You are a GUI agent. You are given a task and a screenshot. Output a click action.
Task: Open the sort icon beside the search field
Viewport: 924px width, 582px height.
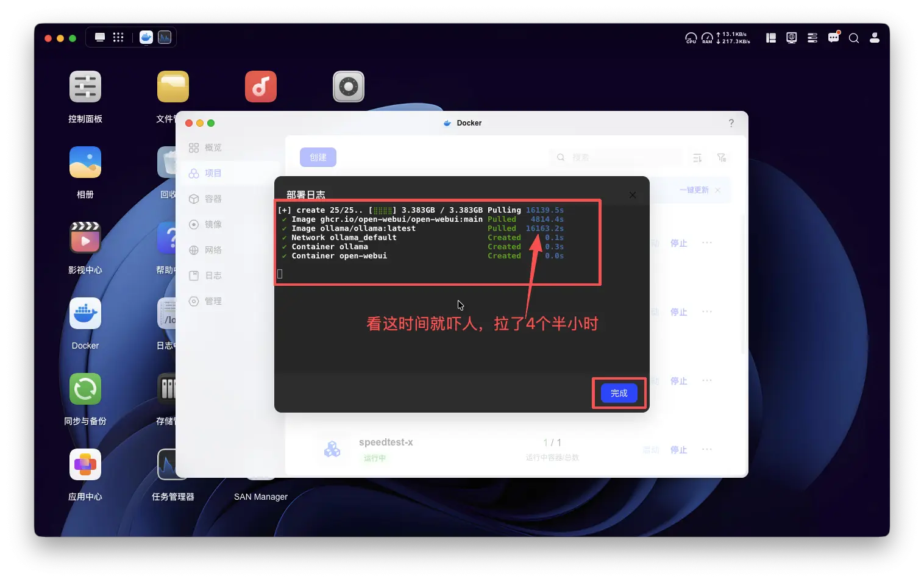(697, 158)
